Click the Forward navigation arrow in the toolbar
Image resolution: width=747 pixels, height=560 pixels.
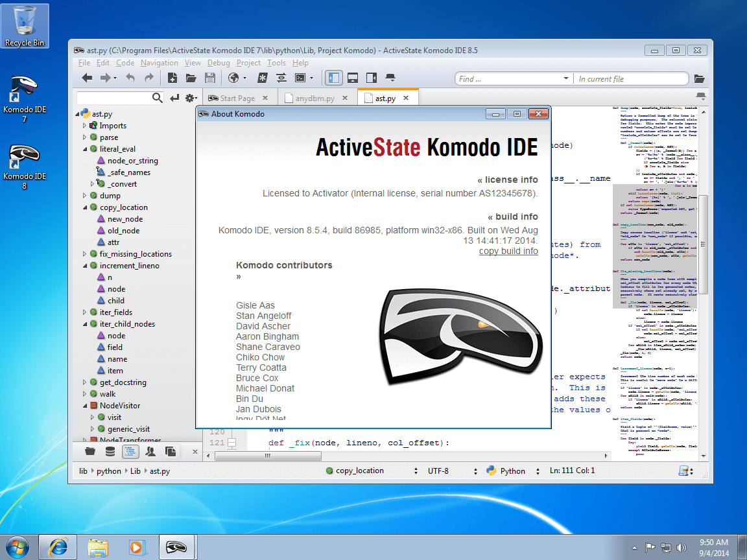(x=105, y=78)
